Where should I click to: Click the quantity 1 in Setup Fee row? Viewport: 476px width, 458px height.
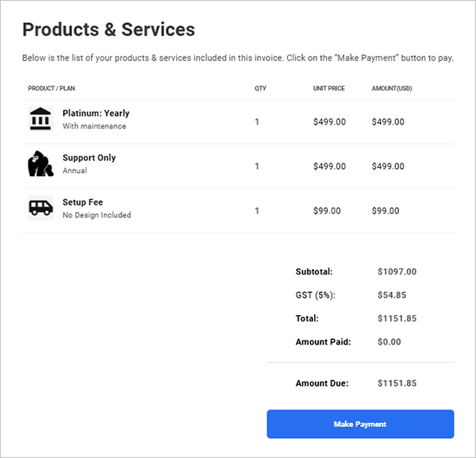257,211
